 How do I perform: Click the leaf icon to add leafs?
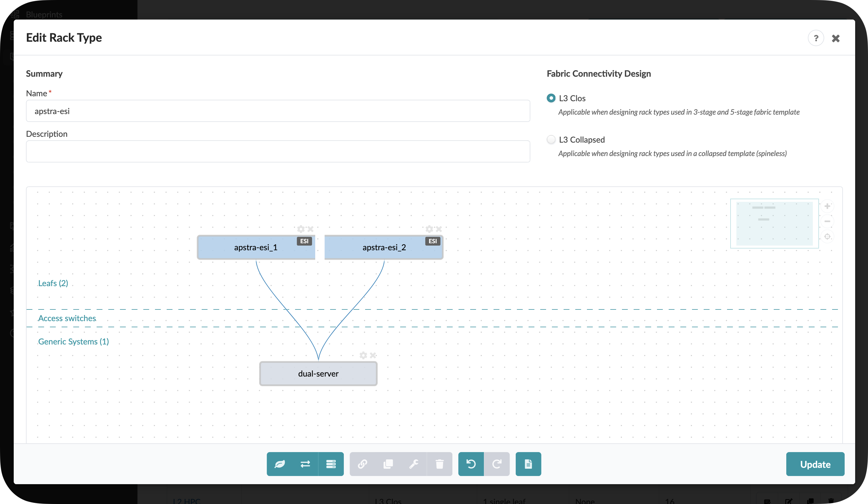coord(279,464)
